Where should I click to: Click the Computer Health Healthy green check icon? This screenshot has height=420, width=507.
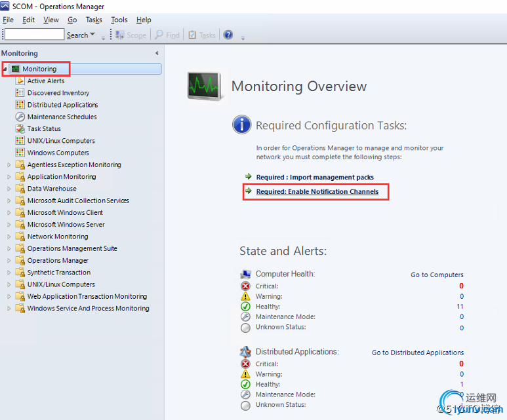pyautogui.click(x=245, y=306)
